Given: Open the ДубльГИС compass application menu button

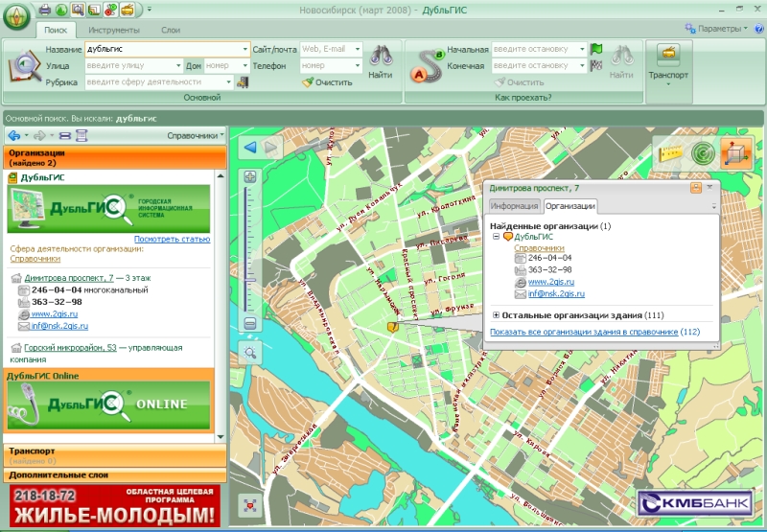Looking at the screenshot, I should pos(16,17).
